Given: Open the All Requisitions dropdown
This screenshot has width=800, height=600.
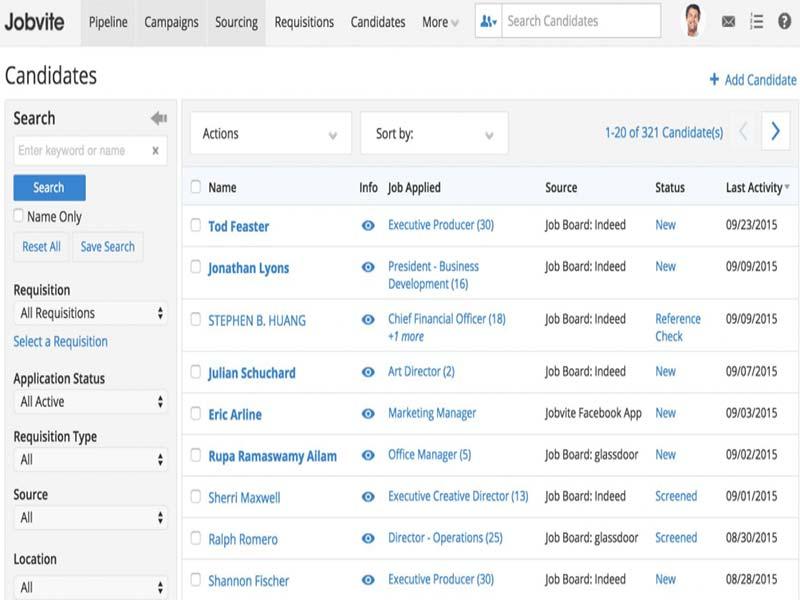Looking at the screenshot, I should (91, 313).
